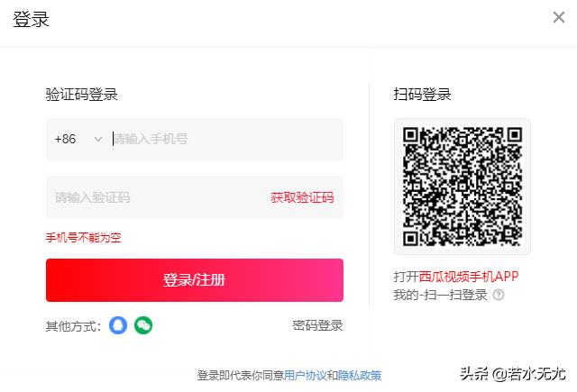Click the 其他方式 label
Screen dimensions: 577x392
(x=73, y=326)
